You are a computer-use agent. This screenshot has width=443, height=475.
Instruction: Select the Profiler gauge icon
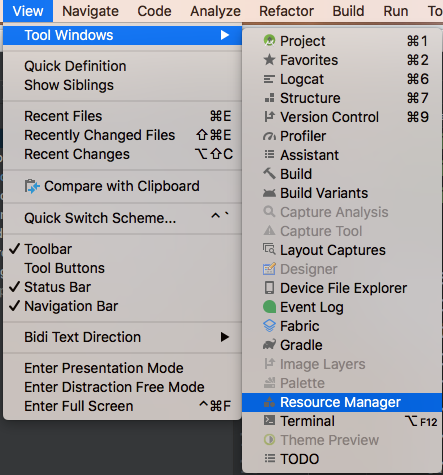coord(269,136)
